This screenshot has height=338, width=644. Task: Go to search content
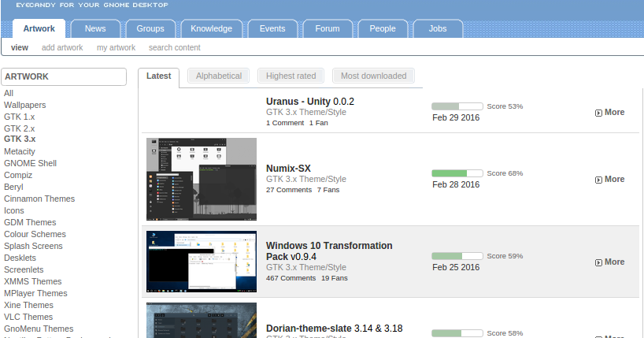175,48
